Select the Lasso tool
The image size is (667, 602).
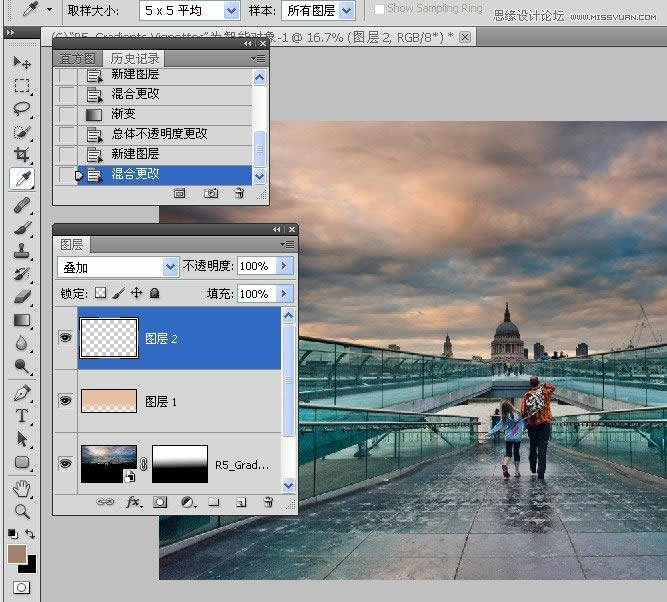(21, 109)
